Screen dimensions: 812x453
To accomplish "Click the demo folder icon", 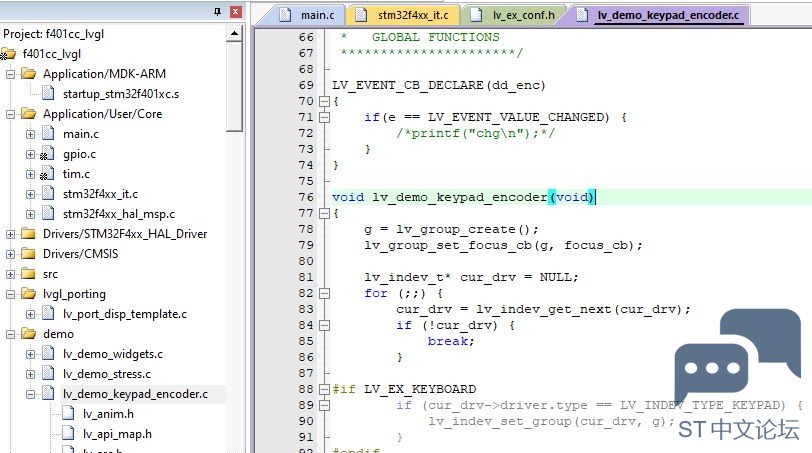I will 28,333.
